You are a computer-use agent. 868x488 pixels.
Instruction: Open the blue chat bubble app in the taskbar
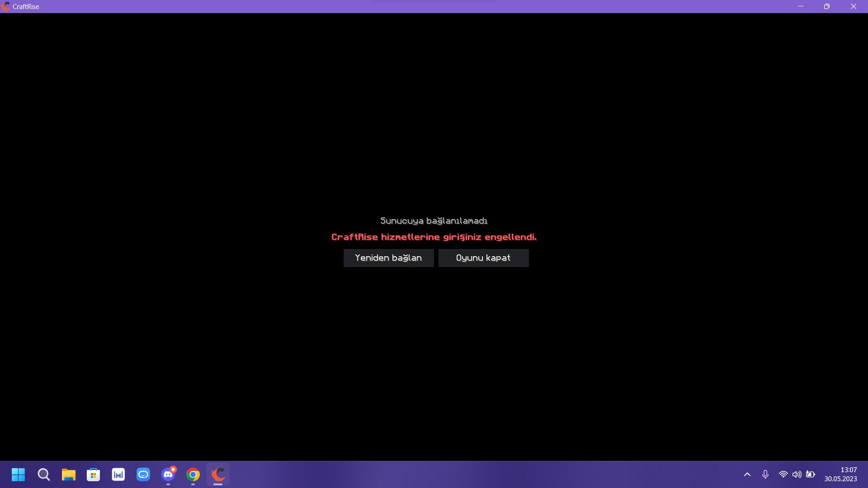click(x=143, y=474)
